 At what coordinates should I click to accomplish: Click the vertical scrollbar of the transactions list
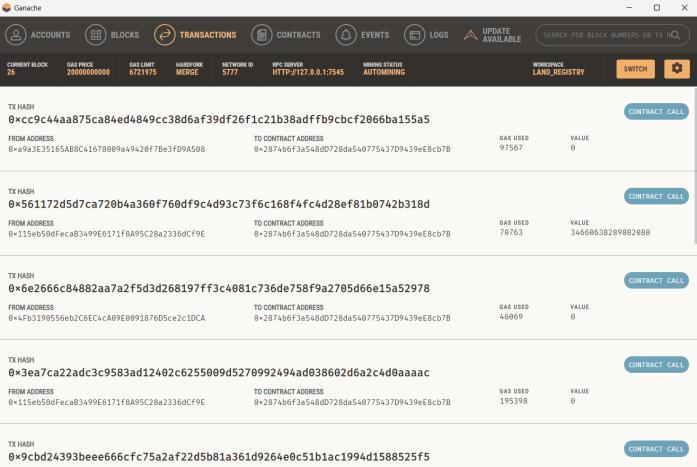(695, 166)
